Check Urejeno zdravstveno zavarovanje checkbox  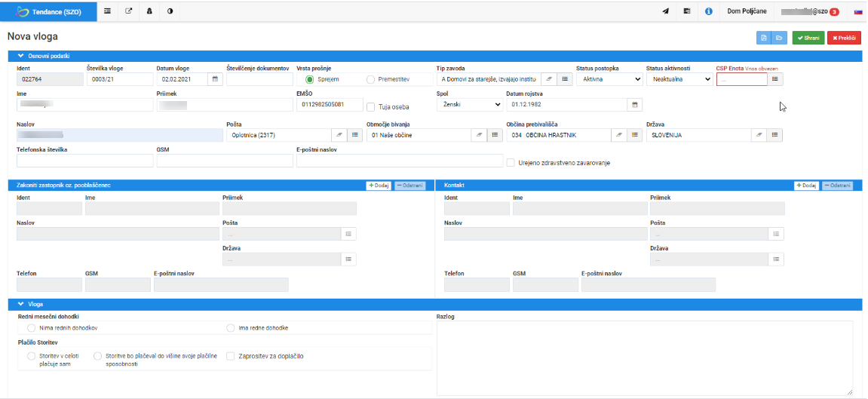(511, 163)
